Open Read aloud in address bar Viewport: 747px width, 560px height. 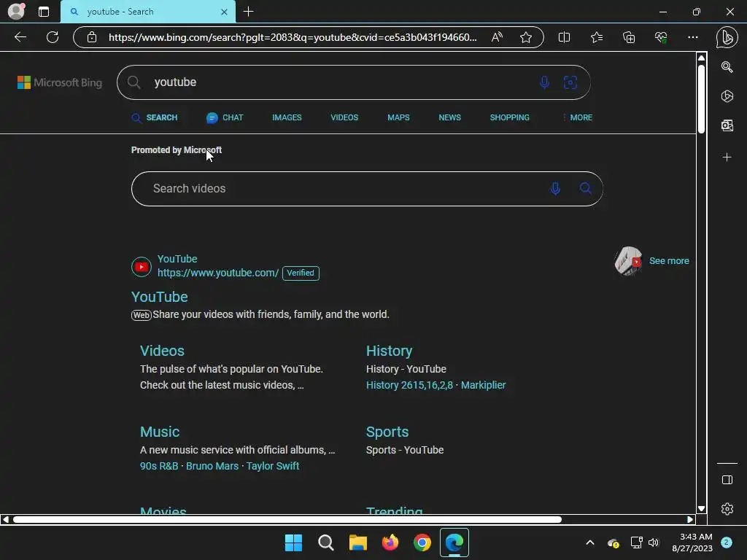click(x=497, y=37)
